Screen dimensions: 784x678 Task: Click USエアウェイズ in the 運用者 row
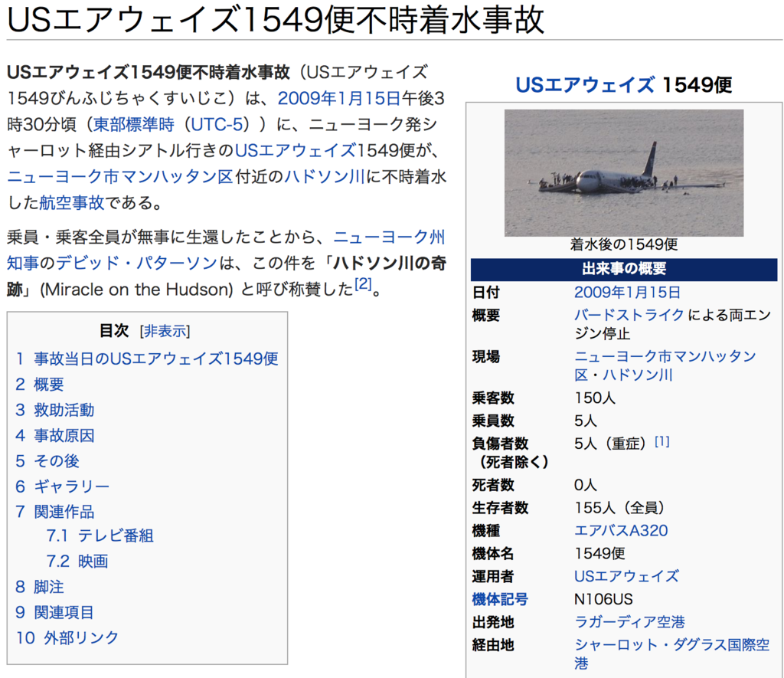click(626, 576)
